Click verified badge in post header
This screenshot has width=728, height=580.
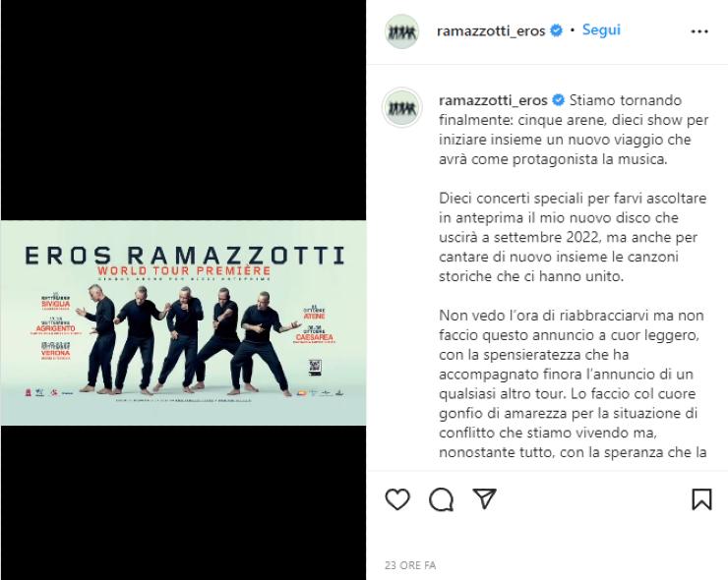556,30
